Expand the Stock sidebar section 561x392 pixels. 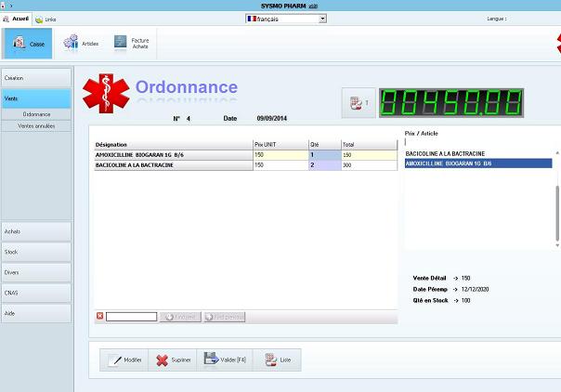coord(35,252)
